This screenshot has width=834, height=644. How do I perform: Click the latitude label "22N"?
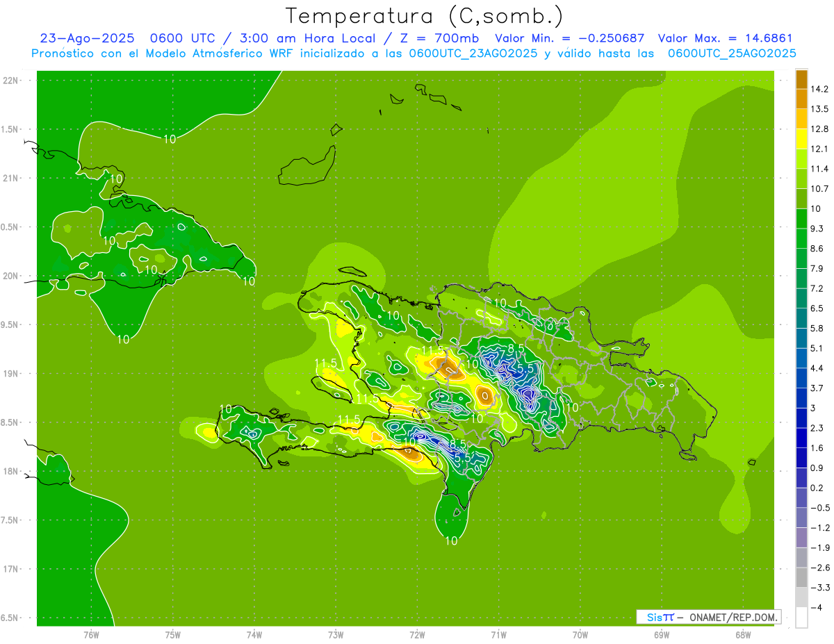point(11,80)
